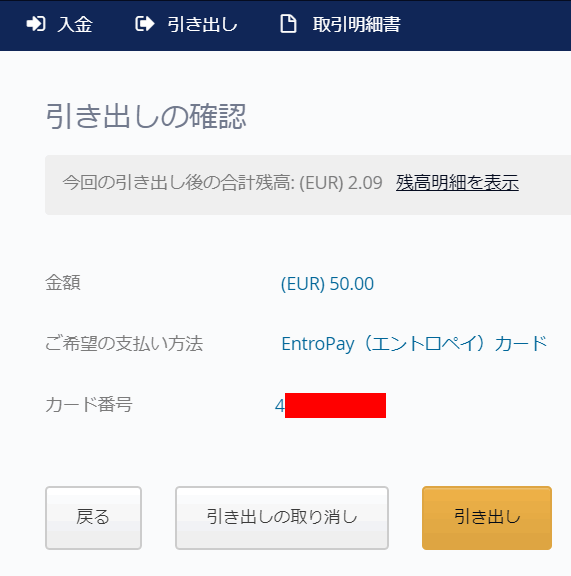Click the withdrawal arrow icon beside 引き出し
Viewport: 571px width, 576px height.
coord(144,24)
